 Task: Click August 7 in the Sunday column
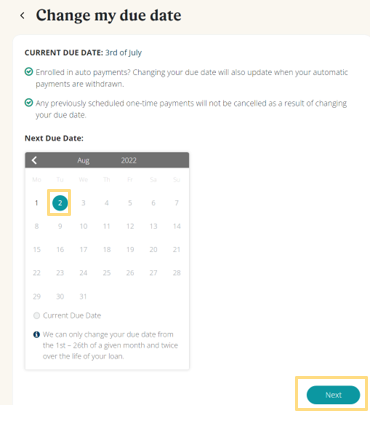177,203
